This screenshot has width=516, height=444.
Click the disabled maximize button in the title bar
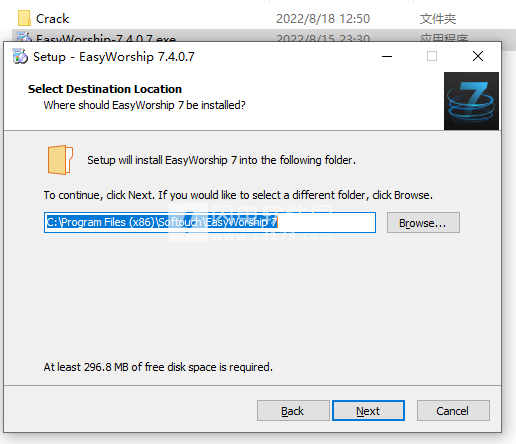pos(432,56)
